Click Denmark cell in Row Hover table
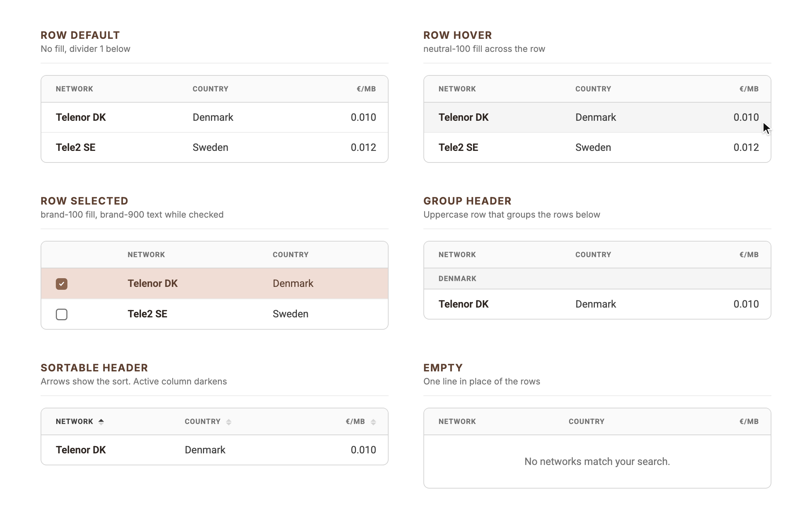The height and width of the screenshot is (523, 812). pos(596,117)
